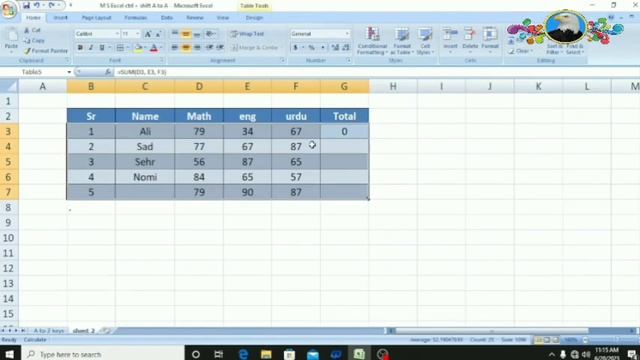Image resolution: width=640 pixels, height=360 pixels.
Task: Increase decimal places
Action: pyautogui.click(x=335, y=48)
